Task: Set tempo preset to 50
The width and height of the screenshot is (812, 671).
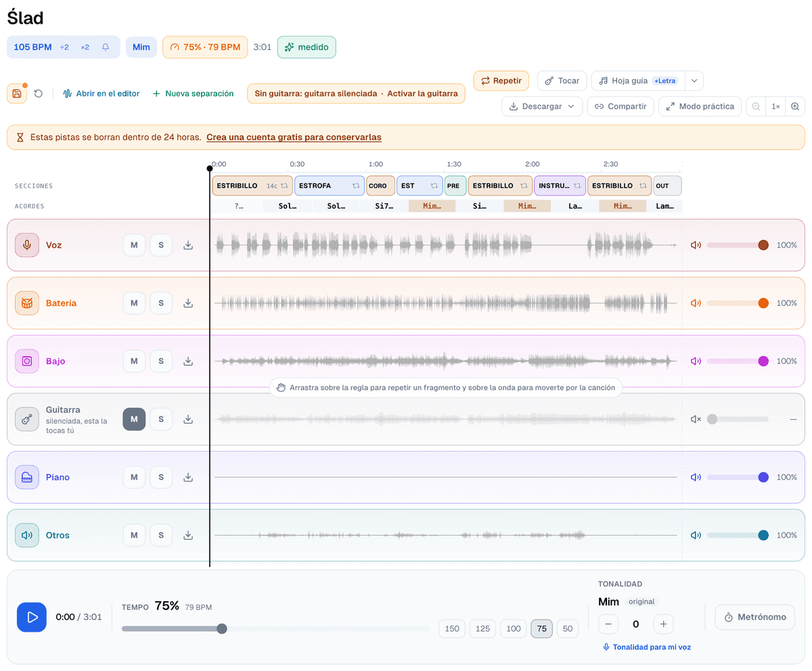Action: pos(567,629)
